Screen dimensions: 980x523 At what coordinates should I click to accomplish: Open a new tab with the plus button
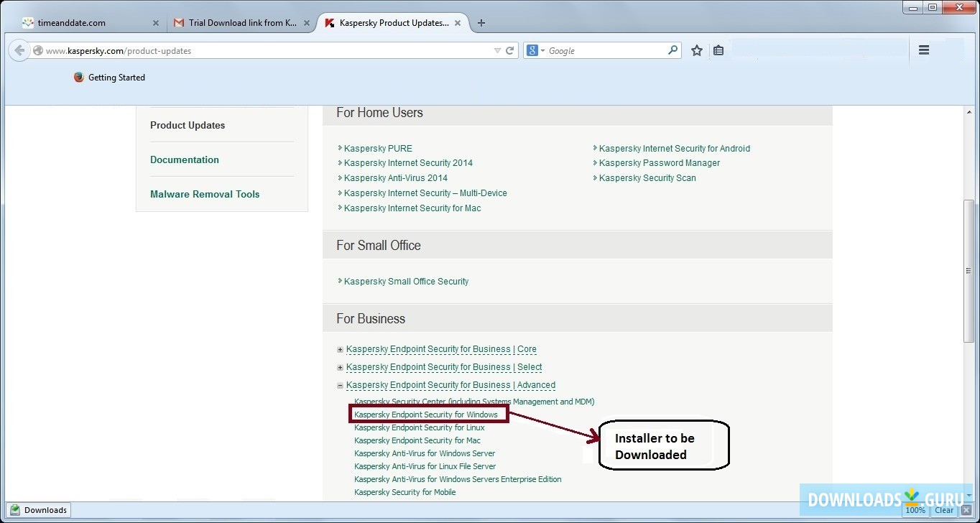pos(481,23)
